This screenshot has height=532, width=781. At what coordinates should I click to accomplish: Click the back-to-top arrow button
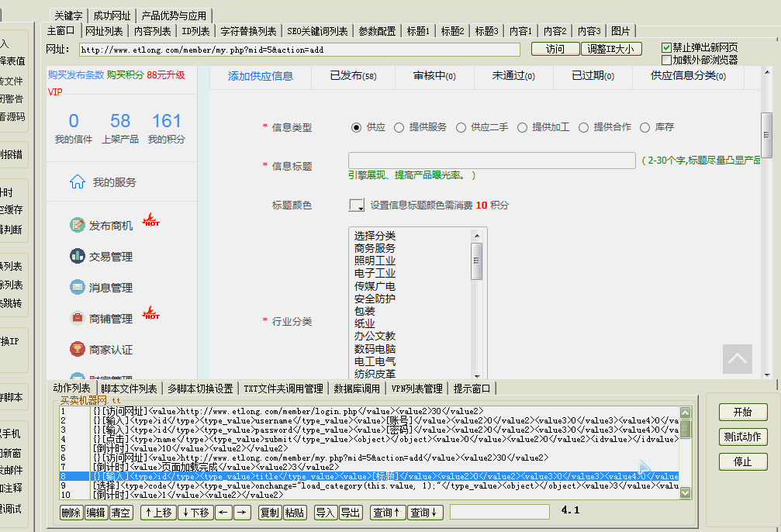click(x=737, y=358)
